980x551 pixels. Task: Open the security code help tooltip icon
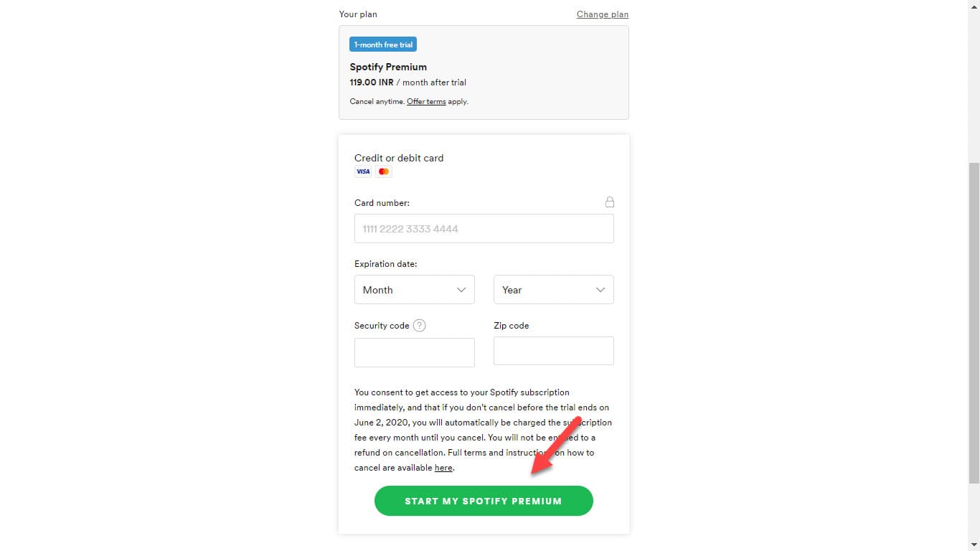point(420,325)
